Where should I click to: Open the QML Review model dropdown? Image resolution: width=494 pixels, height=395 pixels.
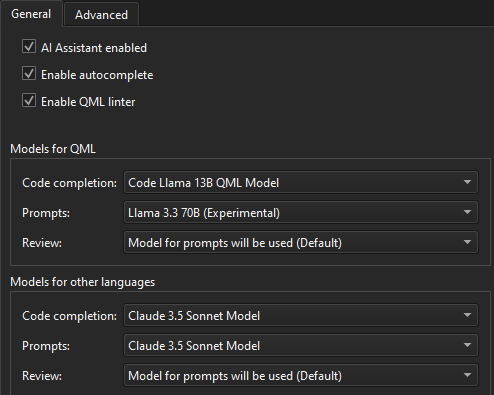pos(301,242)
